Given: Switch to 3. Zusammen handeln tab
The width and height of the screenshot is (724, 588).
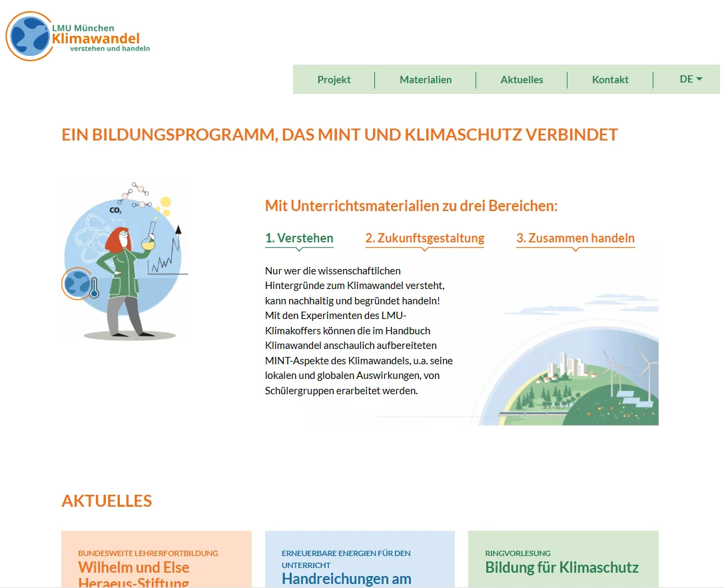Looking at the screenshot, I should [x=575, y=238].
